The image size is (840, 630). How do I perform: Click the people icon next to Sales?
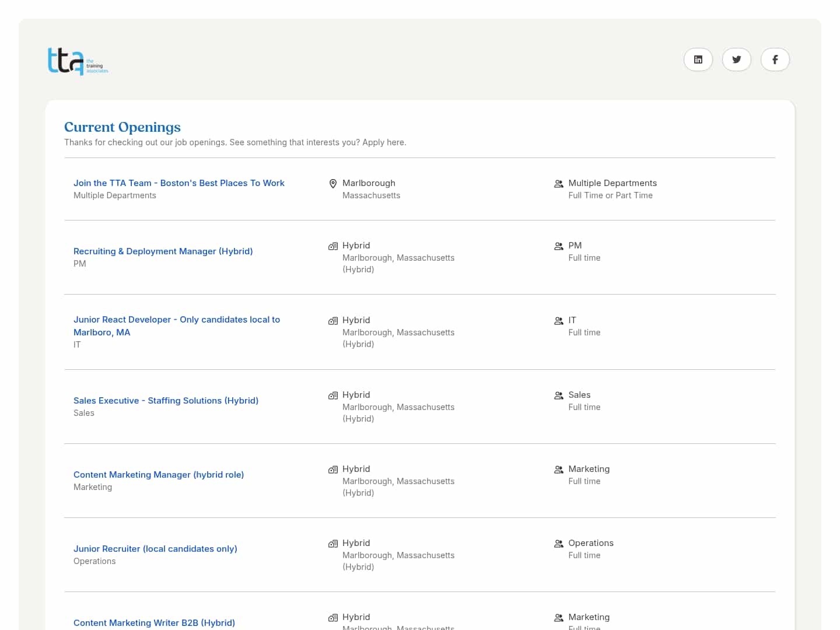click(558, 395)
